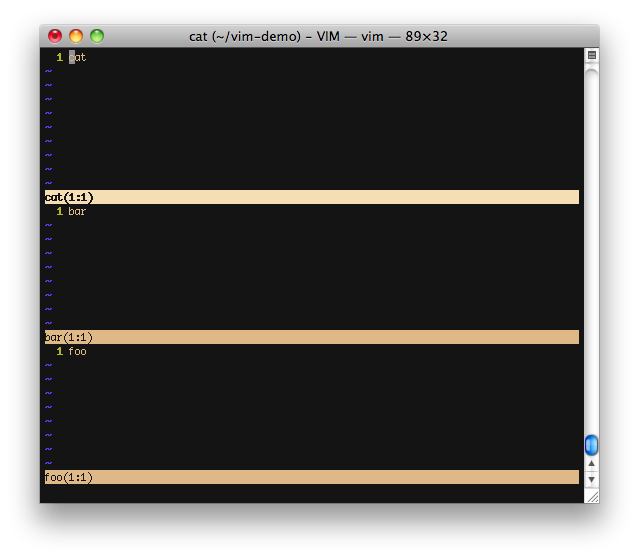Click the terminal split-pane icon above scrollbar

tap(592, 55)
